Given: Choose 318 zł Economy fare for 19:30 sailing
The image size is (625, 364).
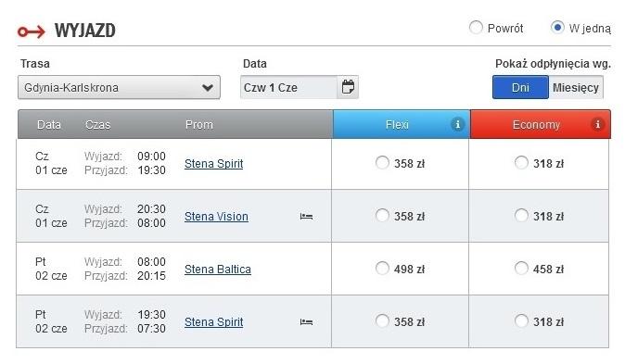Looking at the screenshot, I should tap(521, 321).
